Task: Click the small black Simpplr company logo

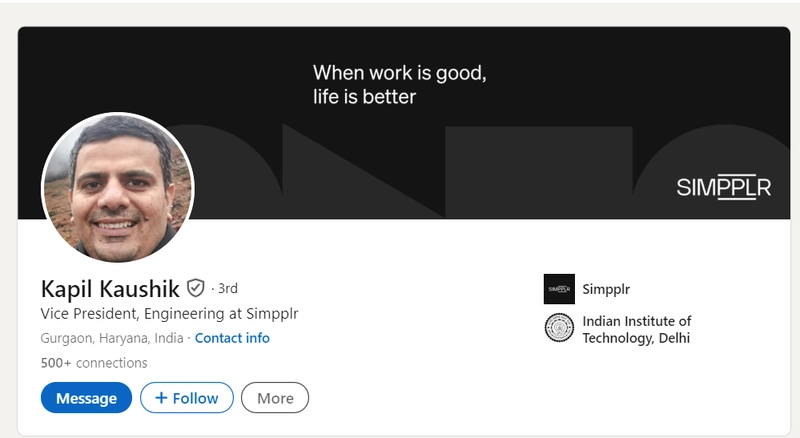Action: [x=559, y=289]
